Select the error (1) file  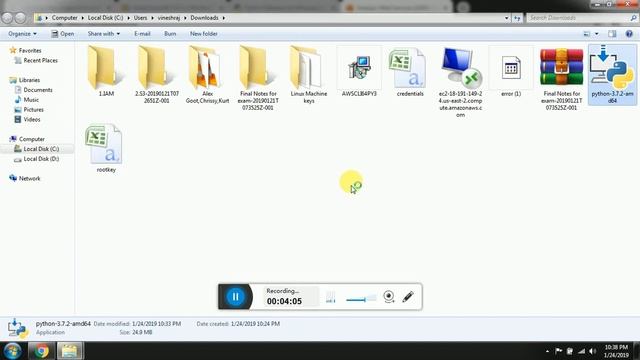511,72
